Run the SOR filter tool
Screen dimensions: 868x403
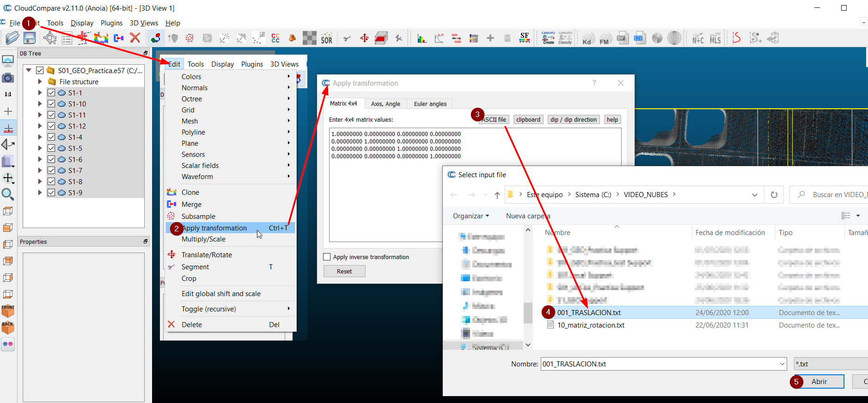click(x=327, y=38)
